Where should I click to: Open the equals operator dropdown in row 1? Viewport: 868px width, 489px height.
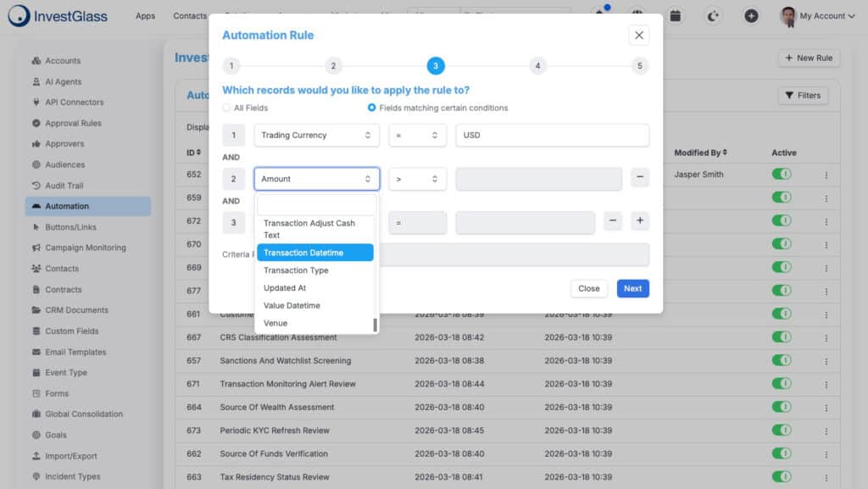[417, 136]
